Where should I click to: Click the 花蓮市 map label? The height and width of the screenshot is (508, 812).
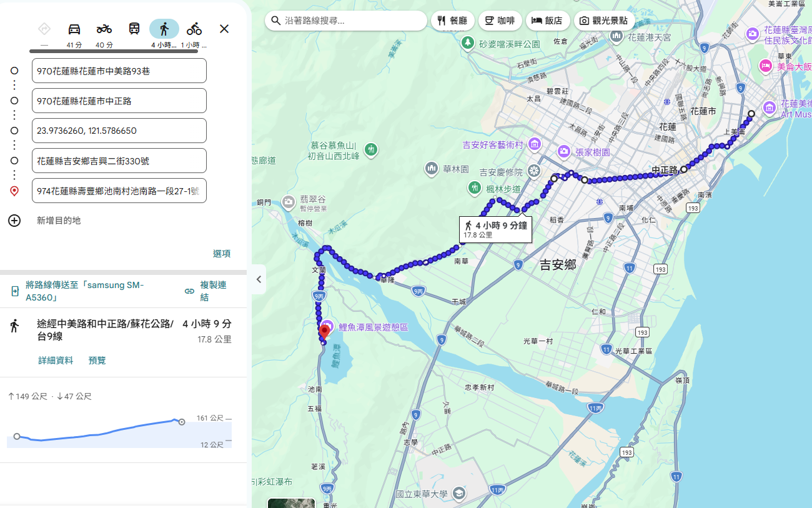click(x=703, y=111)
